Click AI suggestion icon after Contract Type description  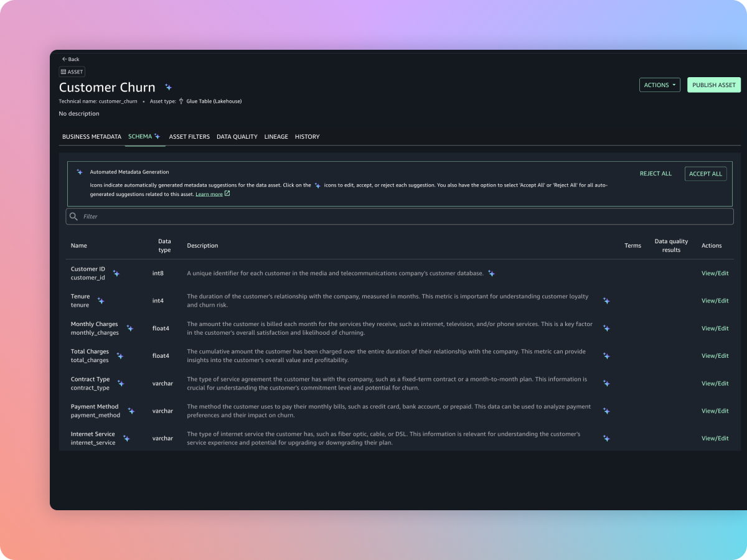(x=606, y=383)
